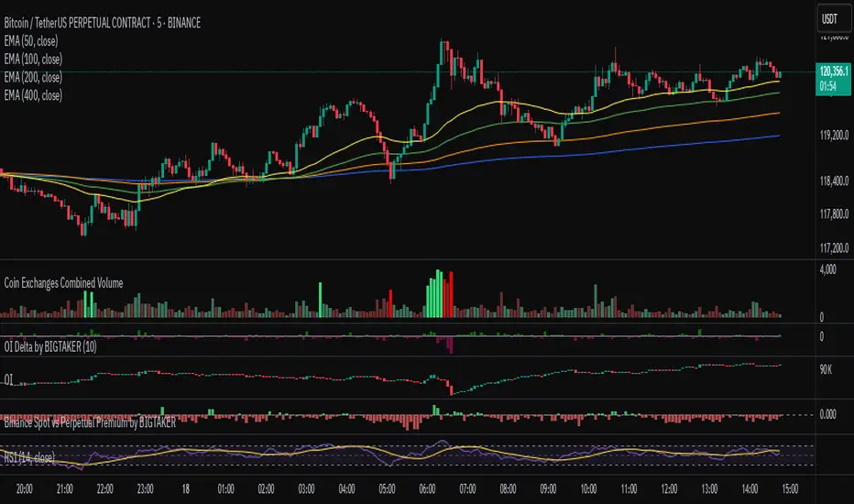Click the OI Delta by BIGTAKER (10) label
The image size is (854, 504).
click(x=50, y=346)
